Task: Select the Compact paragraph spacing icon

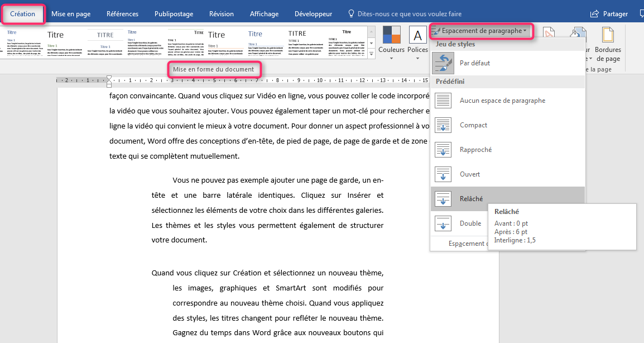Action: click(443, 125)
